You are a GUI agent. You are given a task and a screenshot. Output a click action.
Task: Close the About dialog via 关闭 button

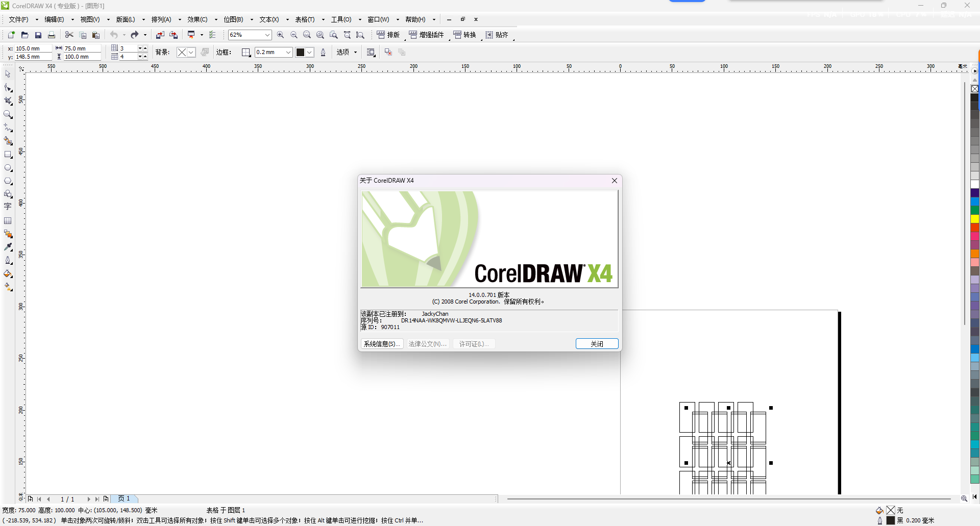pyautogui.click(x=596, y=343)
